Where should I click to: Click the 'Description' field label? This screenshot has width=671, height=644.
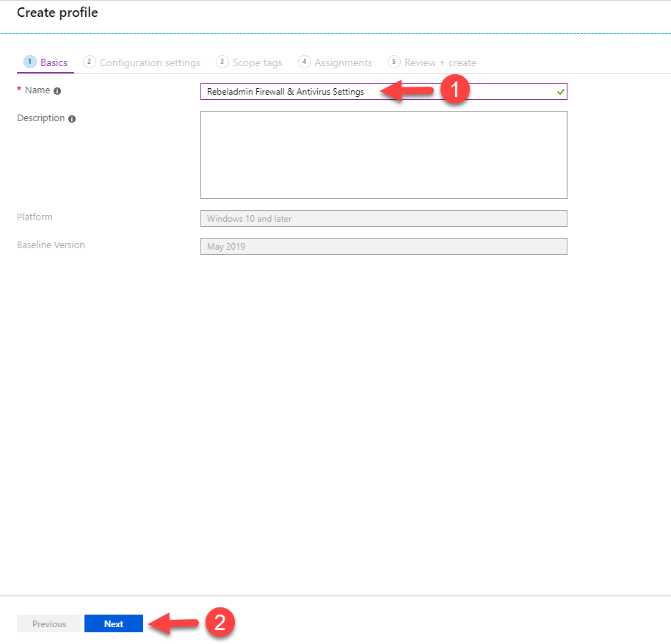(x=40, y=118)
